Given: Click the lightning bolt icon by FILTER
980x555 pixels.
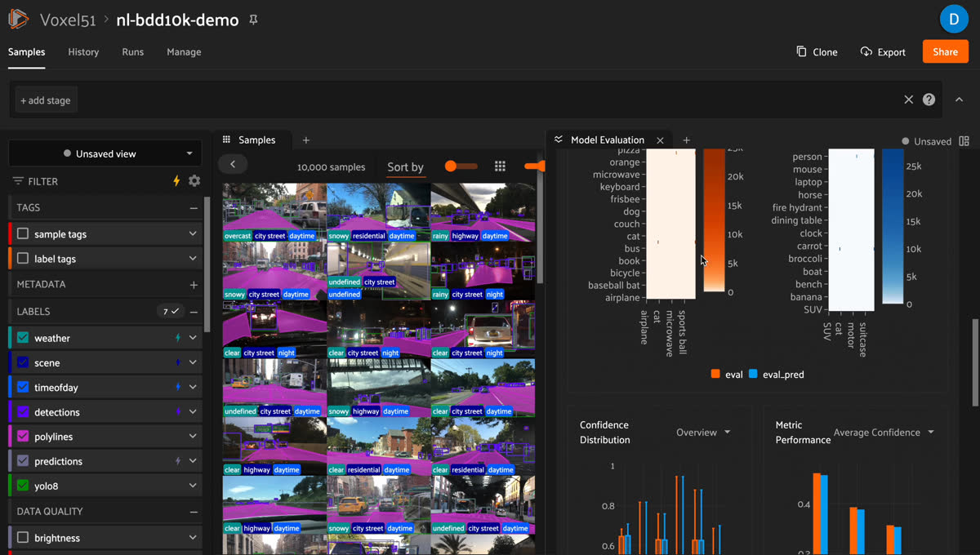Looking at the screenshot, I should click(176, 181).
